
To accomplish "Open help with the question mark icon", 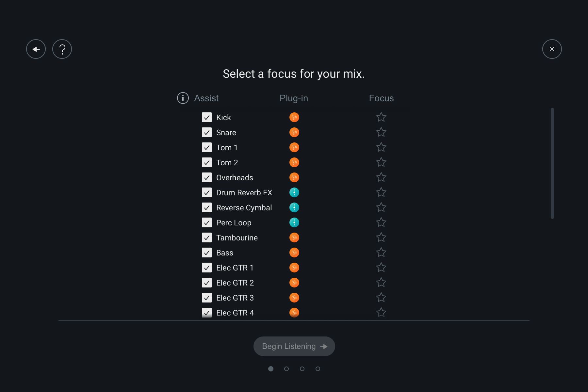I will point(62,49).
